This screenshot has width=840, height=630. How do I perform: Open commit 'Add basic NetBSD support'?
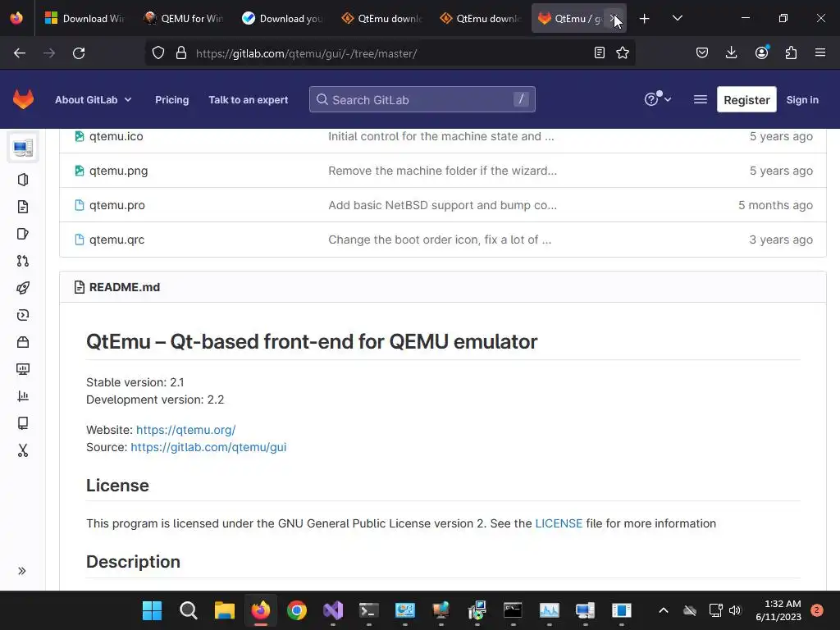click(x=442, y=205)
